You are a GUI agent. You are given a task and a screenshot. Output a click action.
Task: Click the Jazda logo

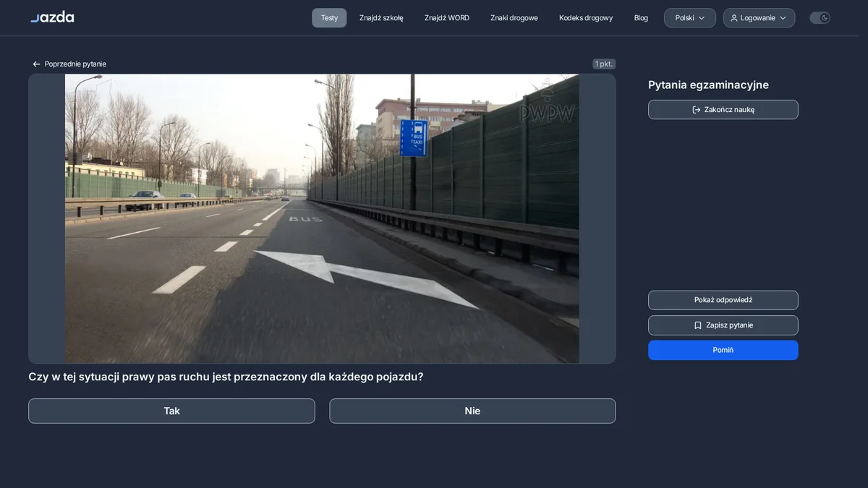pyautogui.click(x=52, y=17)
